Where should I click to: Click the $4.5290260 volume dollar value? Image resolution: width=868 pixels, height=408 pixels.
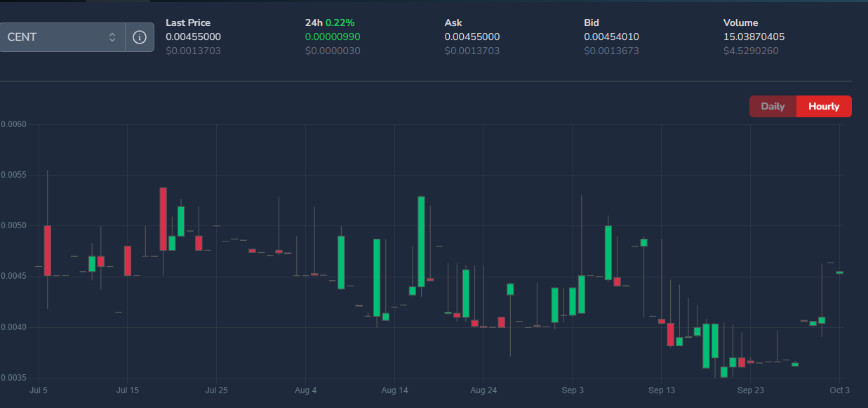point(751,51)
